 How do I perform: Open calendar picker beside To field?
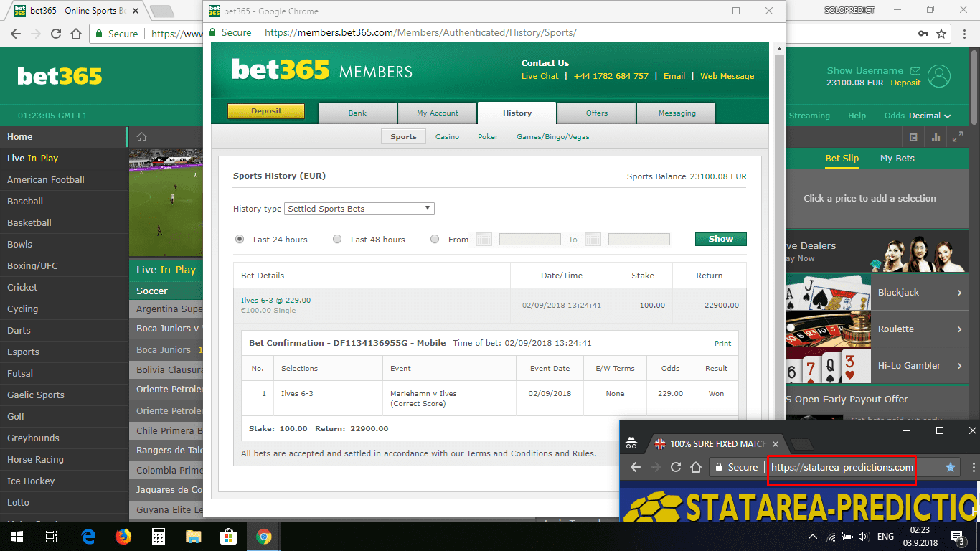[x=593, y=240]
